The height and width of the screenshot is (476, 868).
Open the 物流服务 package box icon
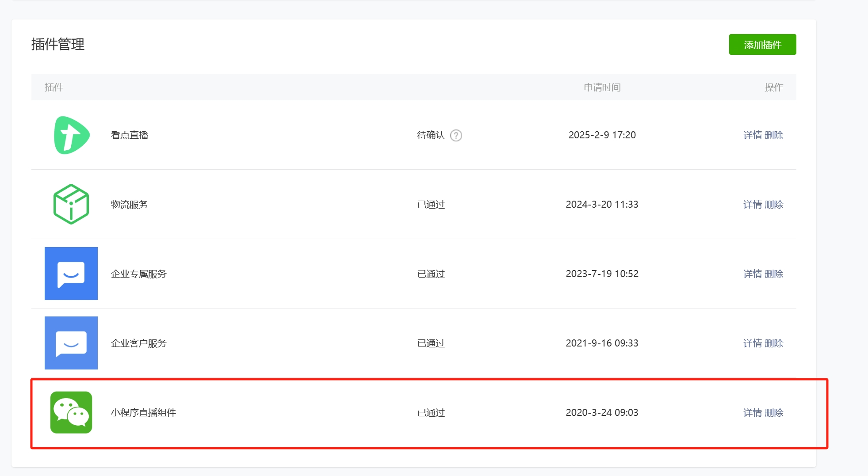click(x=71, y=204)
